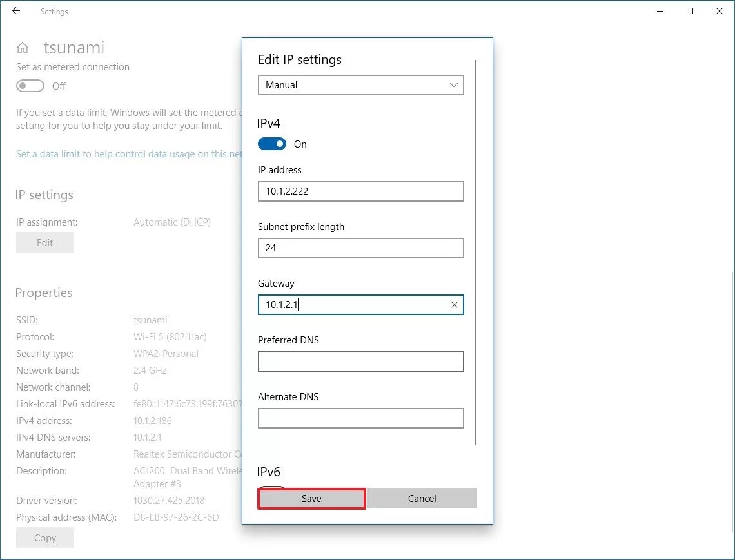
Task: Click the Link-local IPv6 address value
Action: coord(188,404)
